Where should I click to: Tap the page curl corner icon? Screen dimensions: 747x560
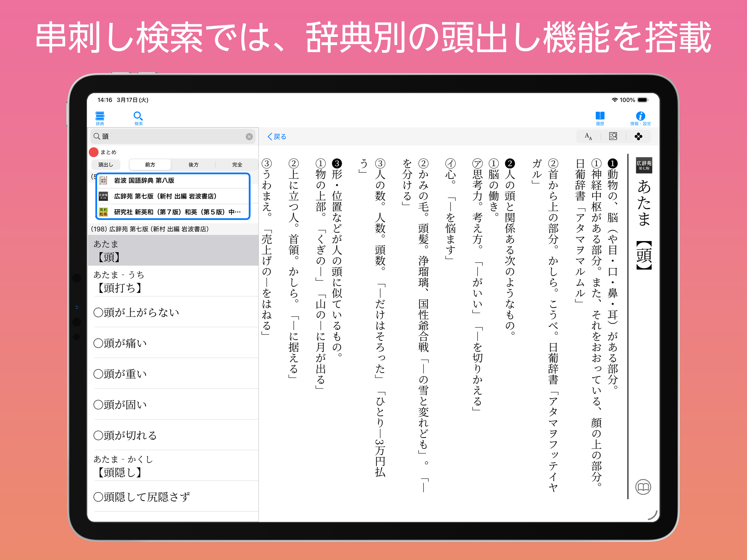coord(653,515)
